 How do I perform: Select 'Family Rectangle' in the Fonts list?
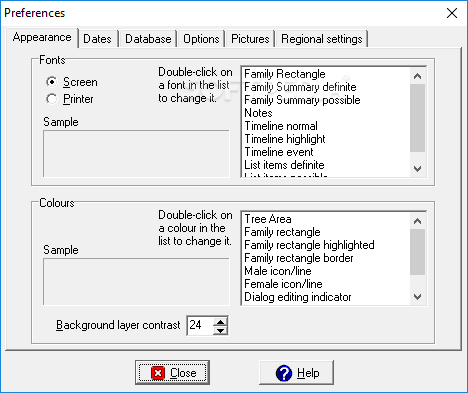(x=325, y=74)
